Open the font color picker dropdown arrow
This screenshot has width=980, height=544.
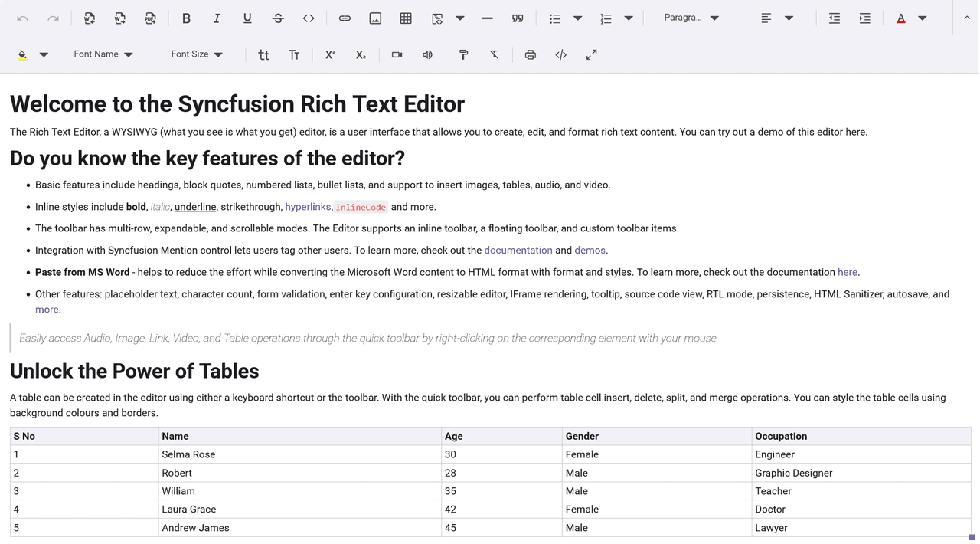[923, 18]
